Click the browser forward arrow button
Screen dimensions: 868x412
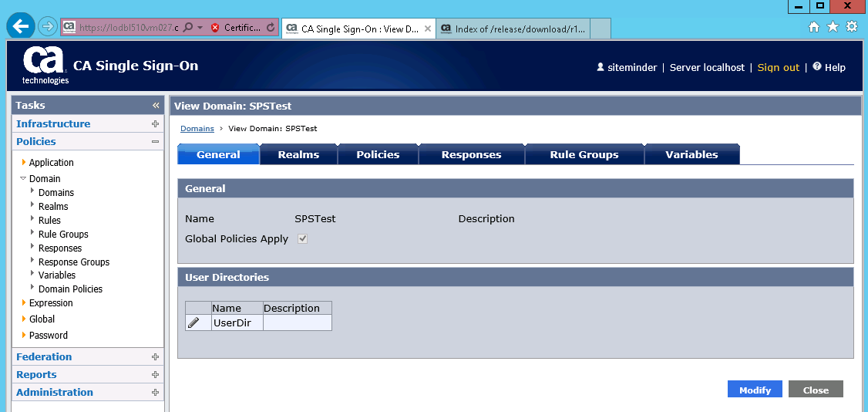48,26
